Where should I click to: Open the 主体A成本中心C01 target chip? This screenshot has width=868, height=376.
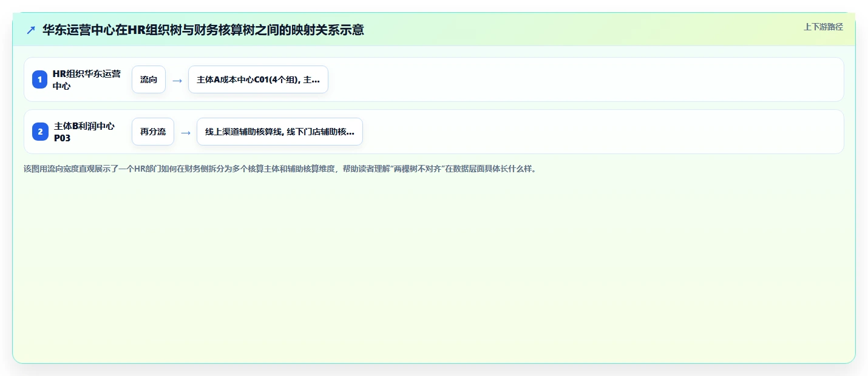tap(258, 79)
